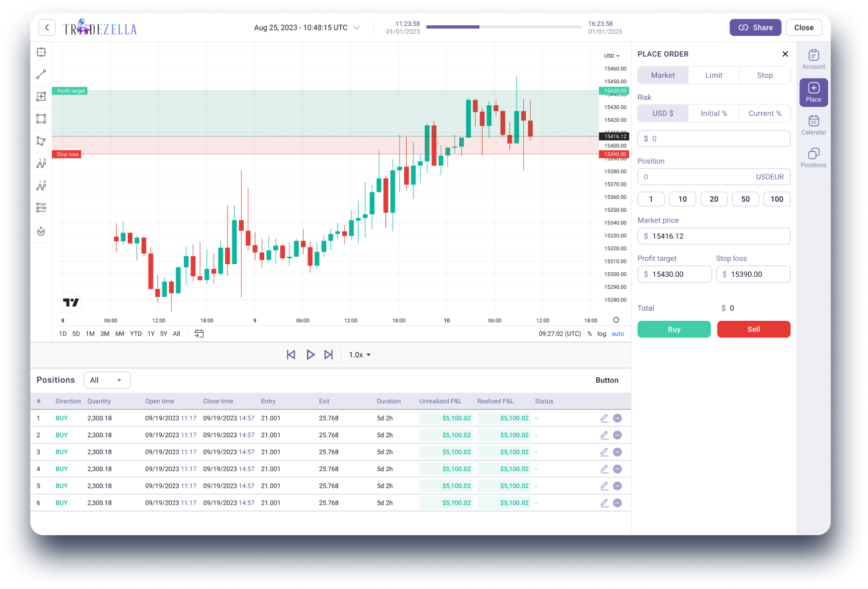
Task: Select Current % risk mode
Action: click(764, 113)
